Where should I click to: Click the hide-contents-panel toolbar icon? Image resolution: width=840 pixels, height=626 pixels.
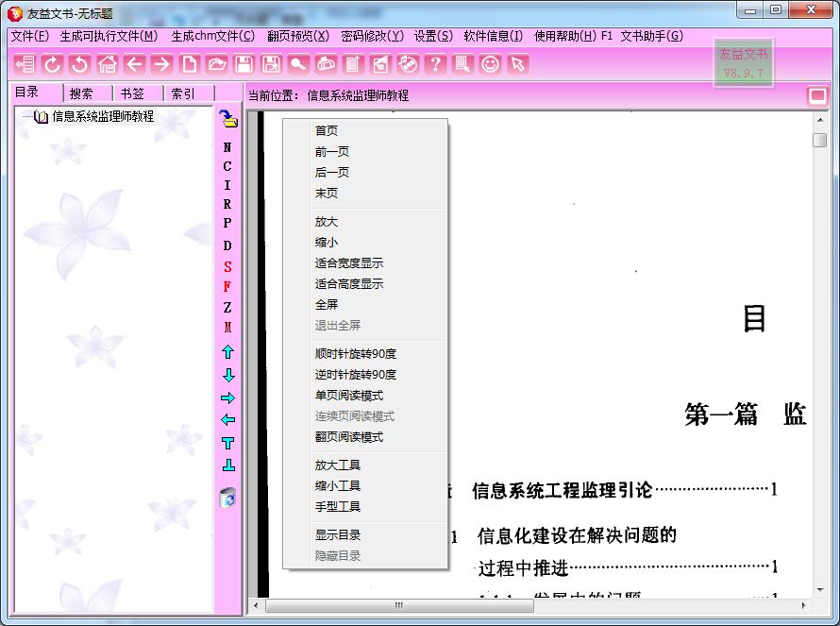[25, 64]
